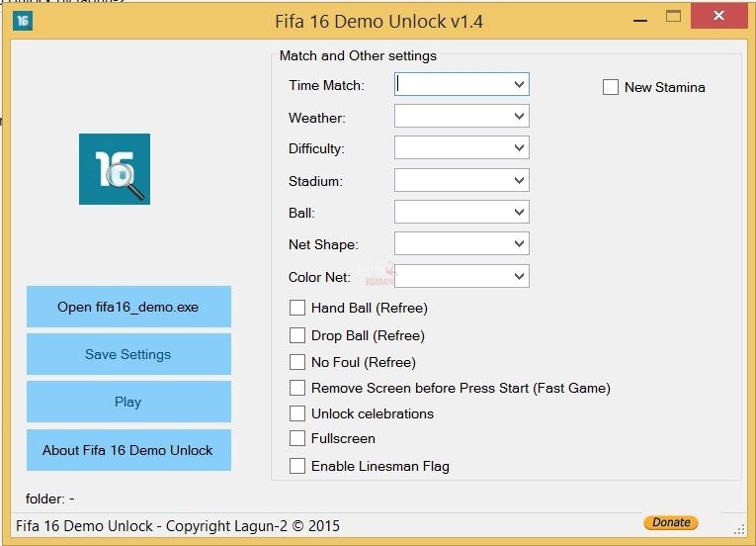This screenshot has height=546, width=756.
Task: Tick the Unlock celebrations checkbox
Action: point(297,413)
